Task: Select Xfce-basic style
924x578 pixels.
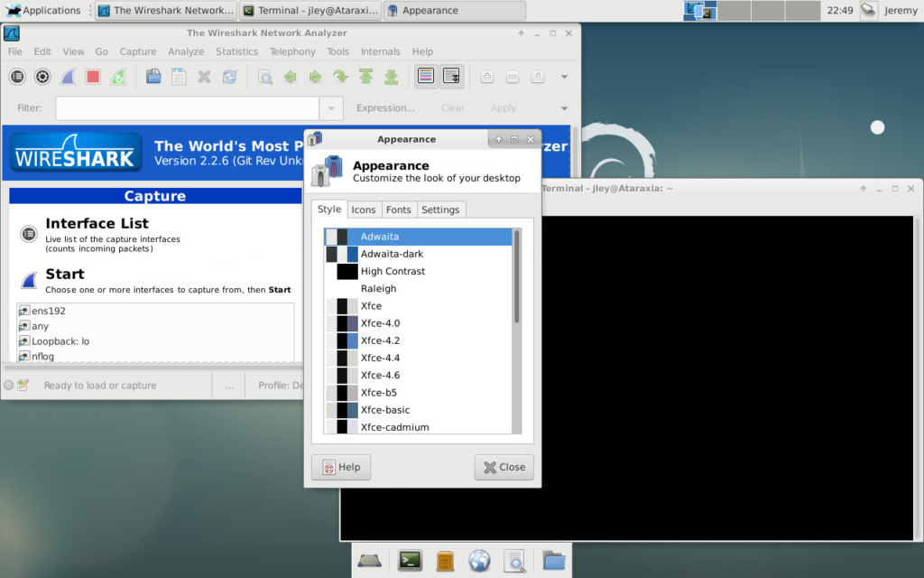Action: [418, 410]
